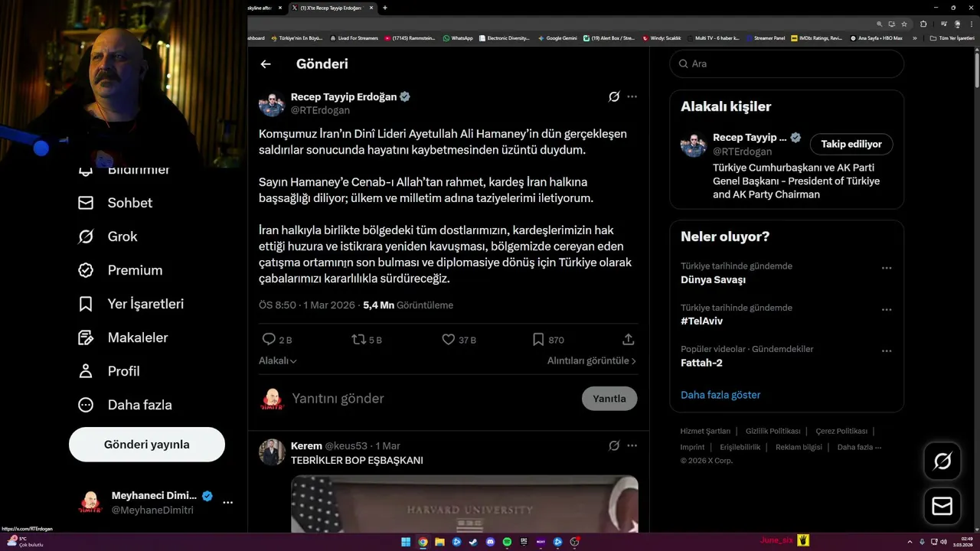Open Sohbet in the left sidebar
The width and height of the screenshot is (980, 551).
116,203
